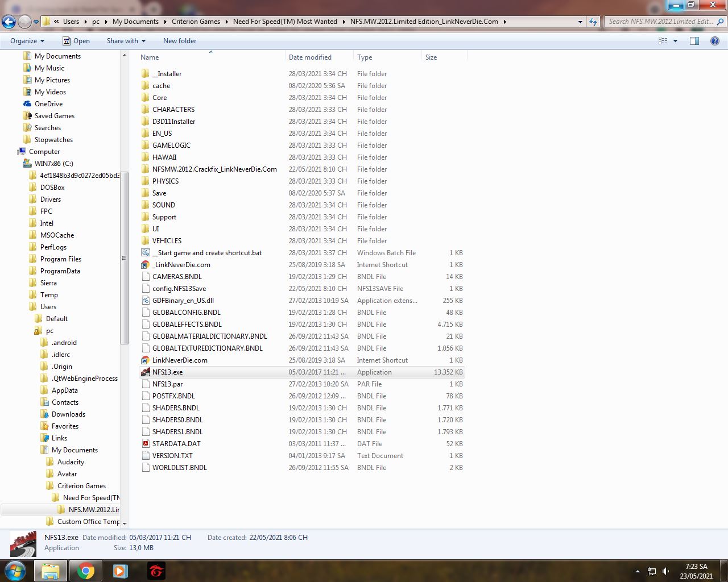Open the Audacity folder in tree
This screenshot has width=728, height=582.
tap(71, 462)
